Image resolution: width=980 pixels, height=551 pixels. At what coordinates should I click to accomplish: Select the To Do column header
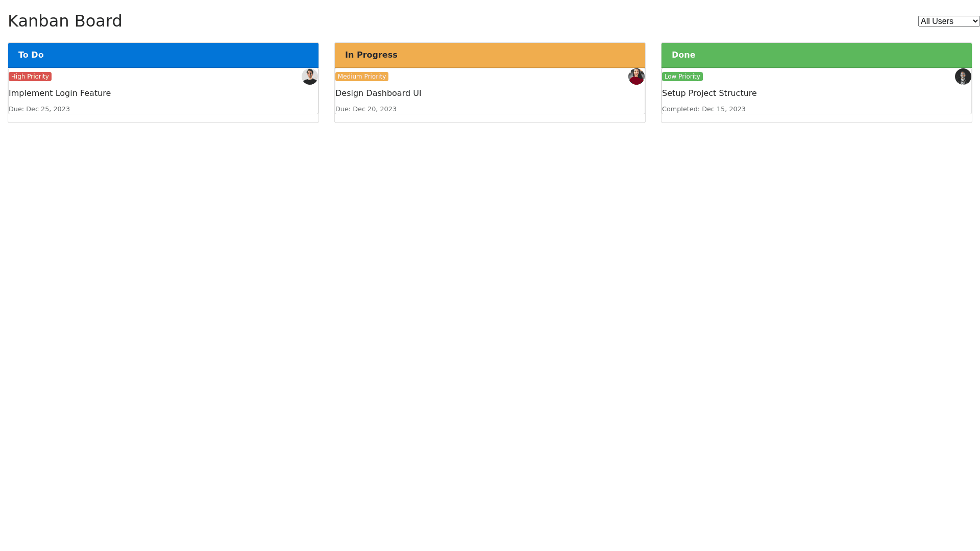click(163, 55)
